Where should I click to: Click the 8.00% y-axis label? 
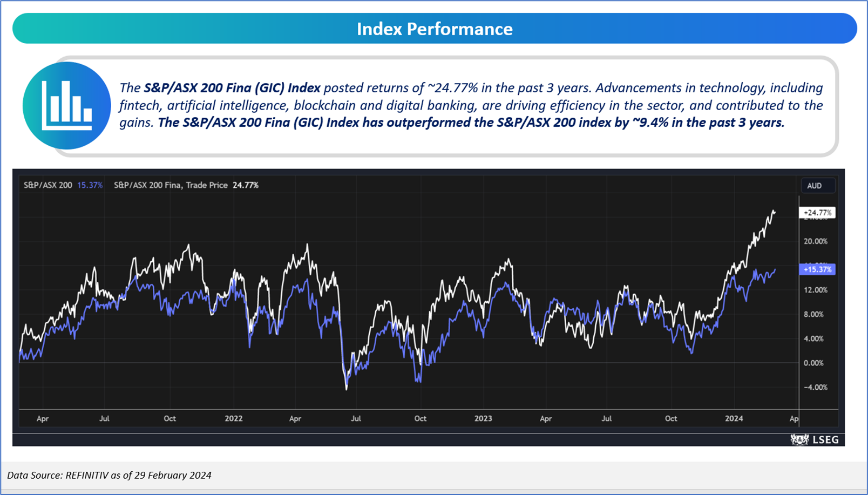[x=813, y=314]
